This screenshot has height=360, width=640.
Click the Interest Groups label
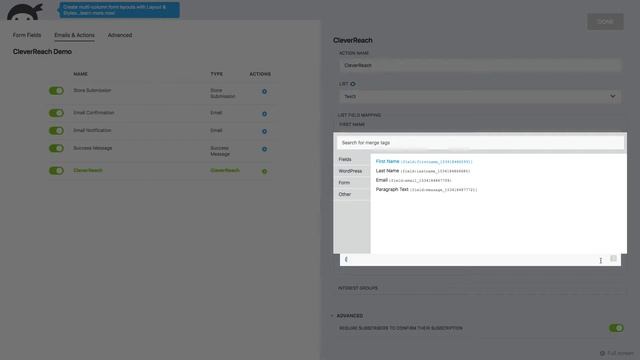(x=358, y=288)
